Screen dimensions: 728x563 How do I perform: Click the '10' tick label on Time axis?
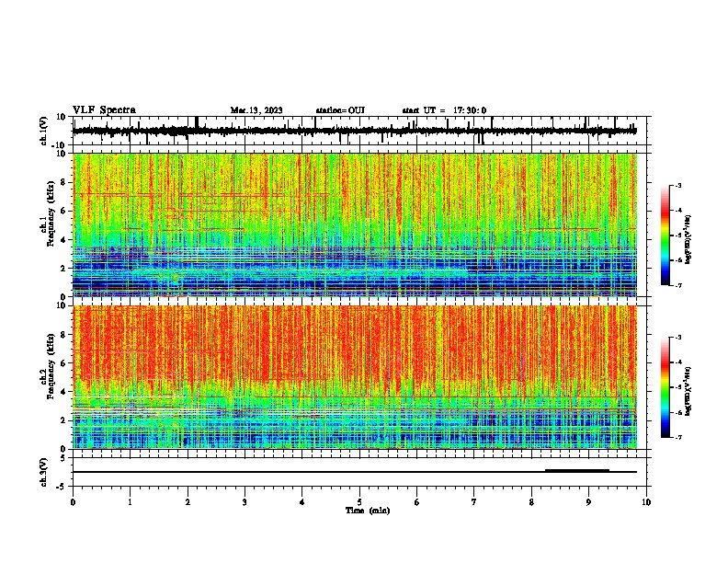[646, 502]
